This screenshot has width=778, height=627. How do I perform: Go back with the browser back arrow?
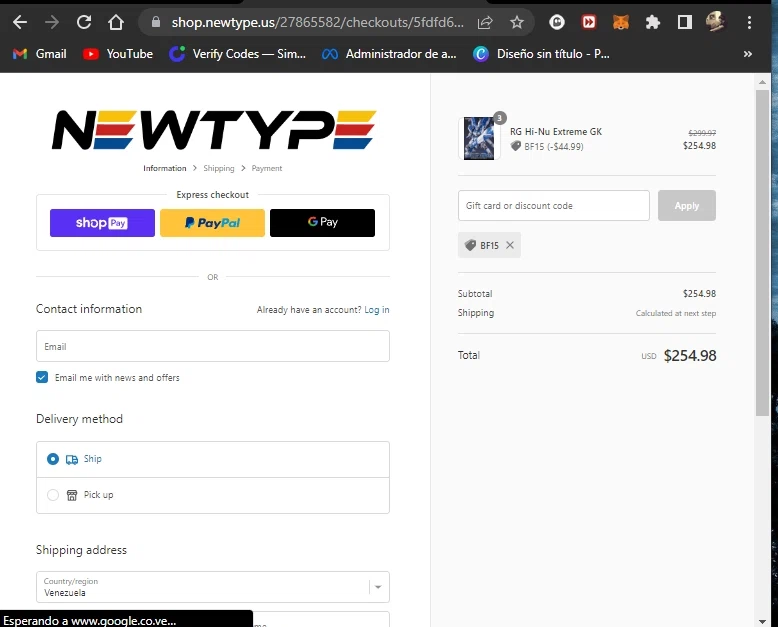(20, 22)
